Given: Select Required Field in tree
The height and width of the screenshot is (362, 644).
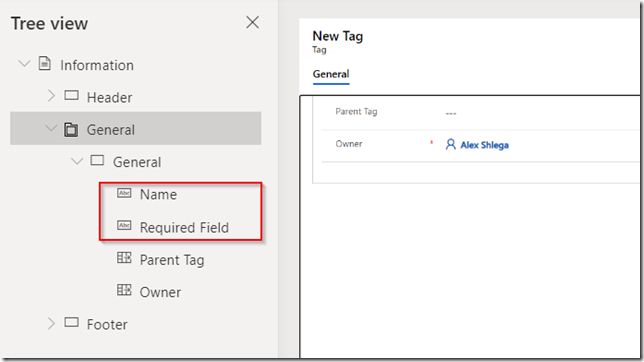Looking at the screenshot, I should [x=184, y=227].
